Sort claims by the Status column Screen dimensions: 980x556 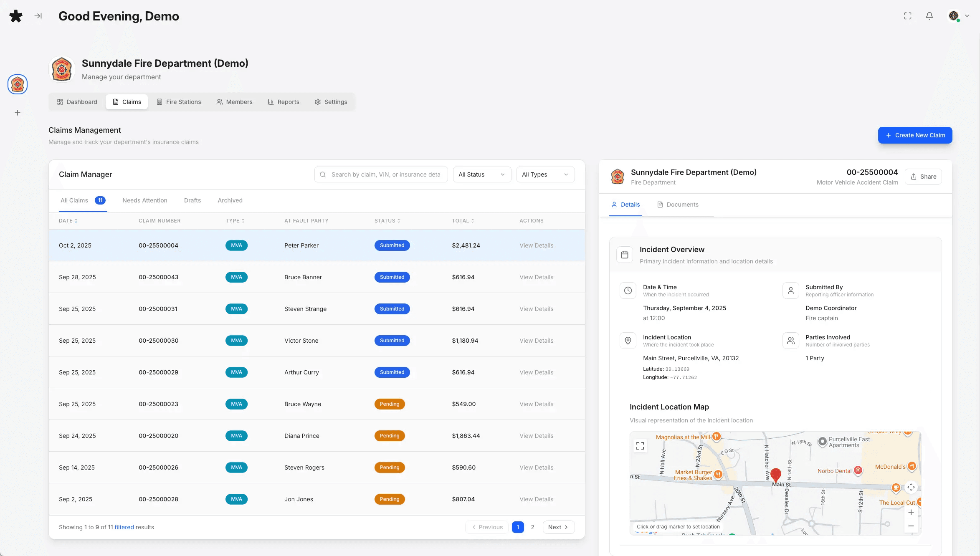tap(387, 221)
